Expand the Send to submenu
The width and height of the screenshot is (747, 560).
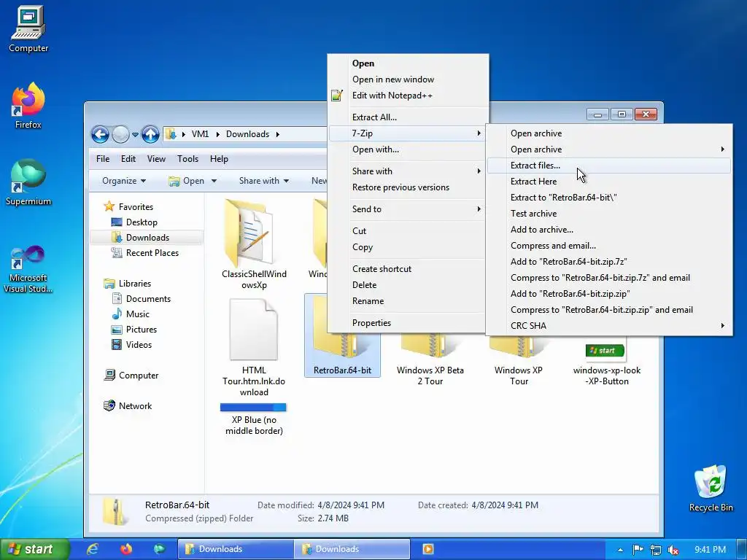coord(408,209)
